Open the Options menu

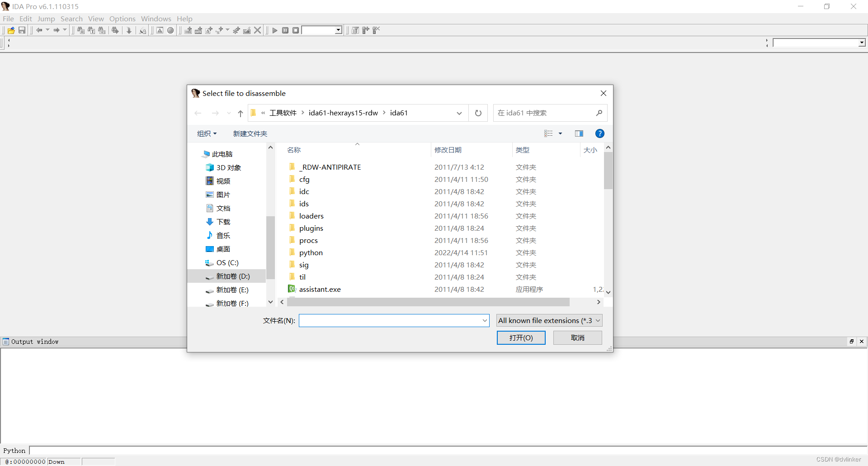click(x=122, y=19)
